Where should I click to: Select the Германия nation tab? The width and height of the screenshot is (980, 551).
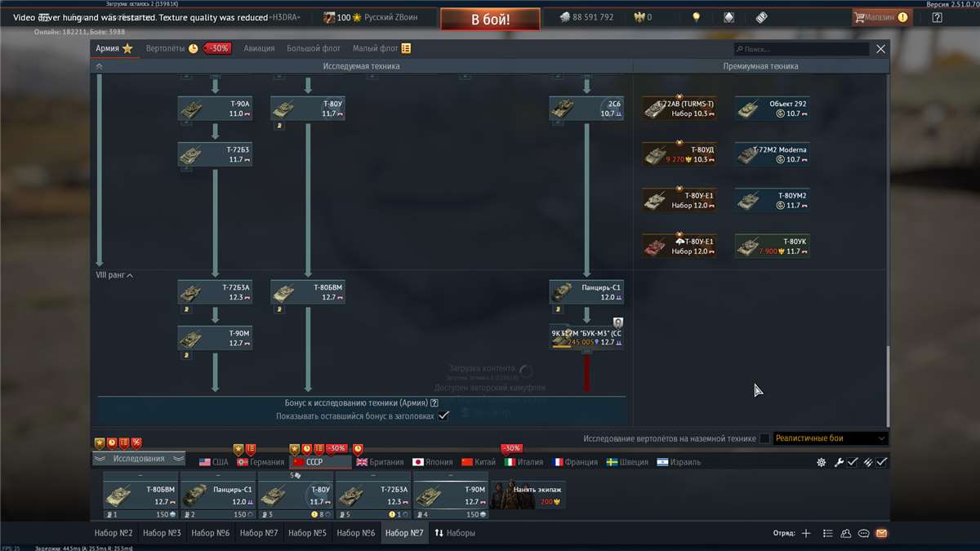click(261, 462)
